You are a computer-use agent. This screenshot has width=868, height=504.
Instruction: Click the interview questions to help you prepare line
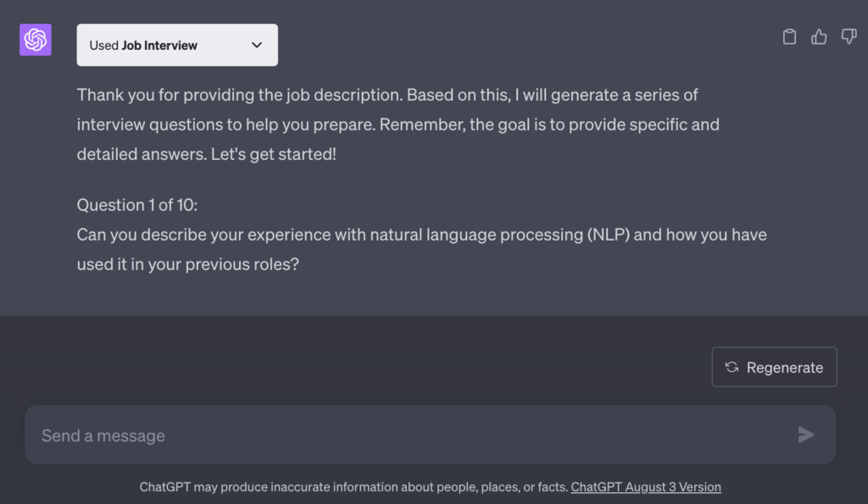(398, 125)
